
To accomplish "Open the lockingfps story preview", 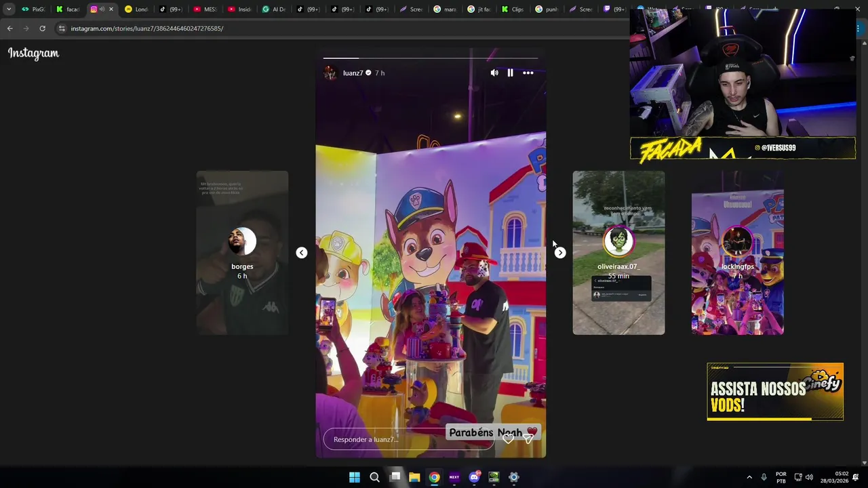I will (738, 253).
